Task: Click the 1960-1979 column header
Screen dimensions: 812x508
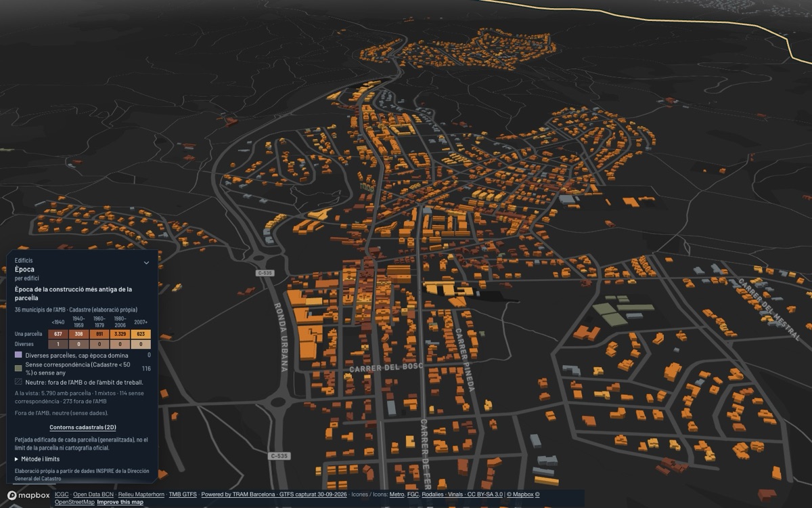Action: tap(99, 320)
